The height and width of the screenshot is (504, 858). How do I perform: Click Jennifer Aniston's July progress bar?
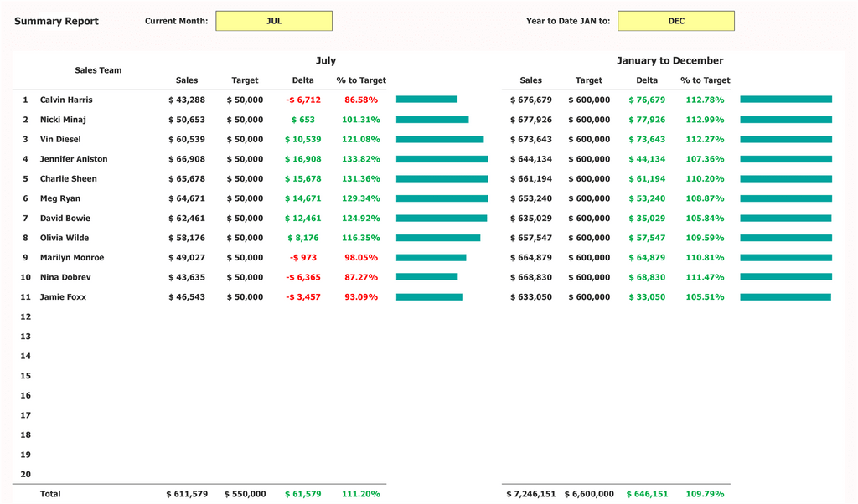pos(442,159)
